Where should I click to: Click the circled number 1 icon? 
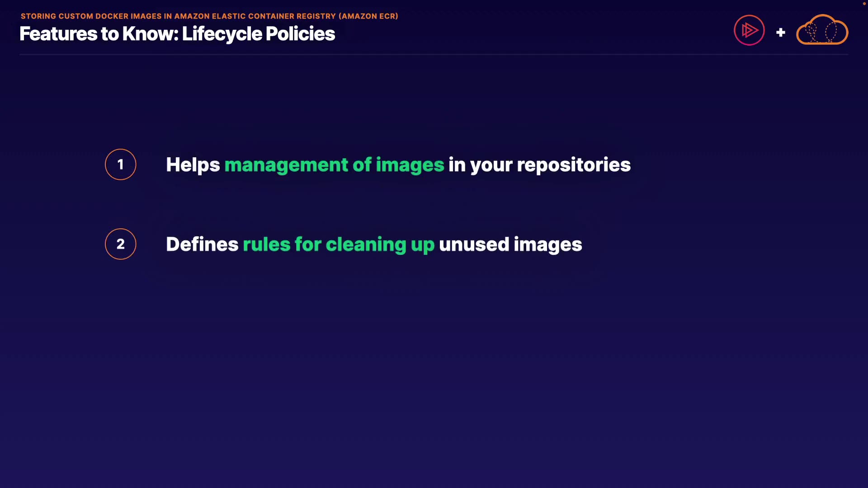pos(120,164)
